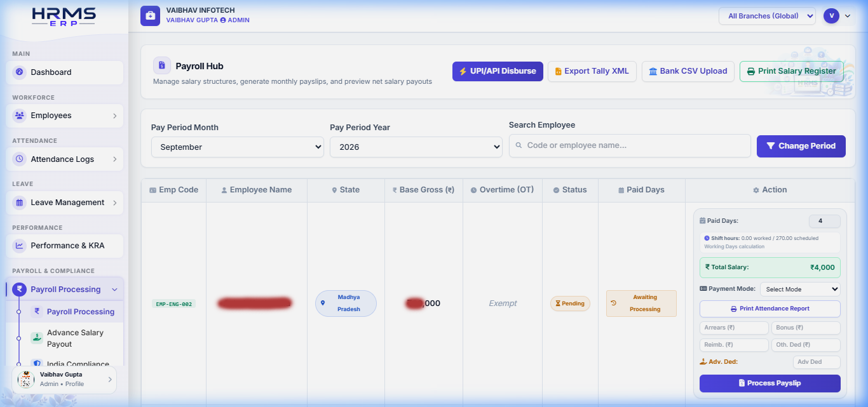Click the Status column header

(x=570, y=190)
